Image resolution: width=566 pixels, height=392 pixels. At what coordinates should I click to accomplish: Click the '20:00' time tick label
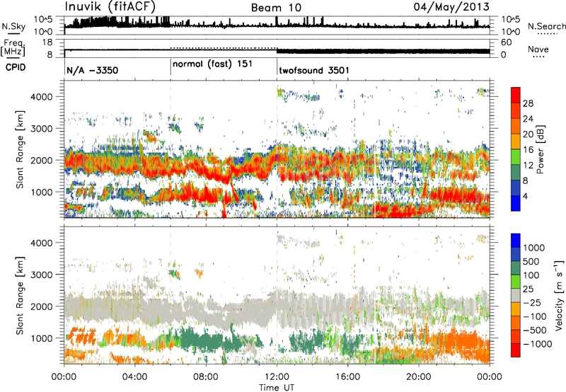(x=418, y=377)
